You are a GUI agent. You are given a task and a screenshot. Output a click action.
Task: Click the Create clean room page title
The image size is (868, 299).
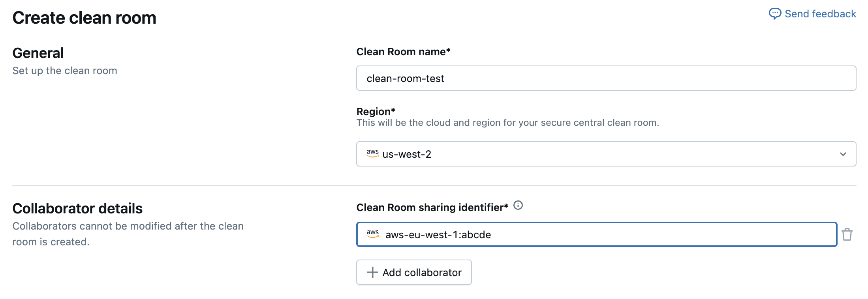click(x=84, y=18)
